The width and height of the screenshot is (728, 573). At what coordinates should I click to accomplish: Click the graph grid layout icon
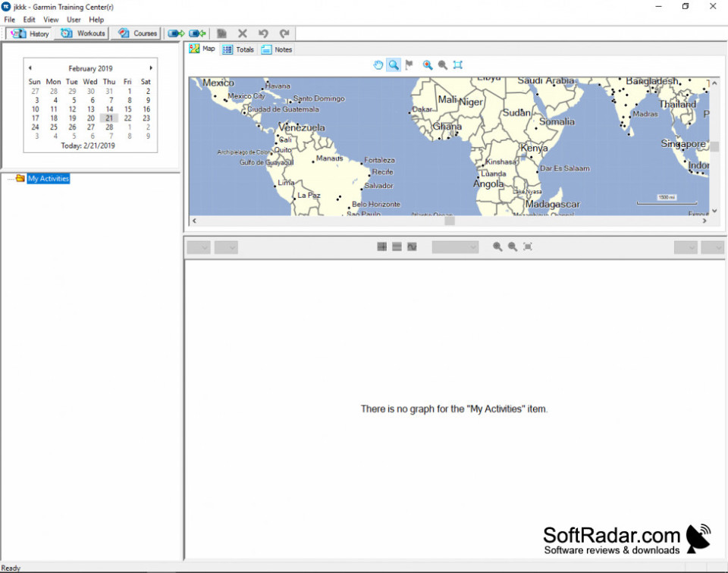[x=381, y=247]
